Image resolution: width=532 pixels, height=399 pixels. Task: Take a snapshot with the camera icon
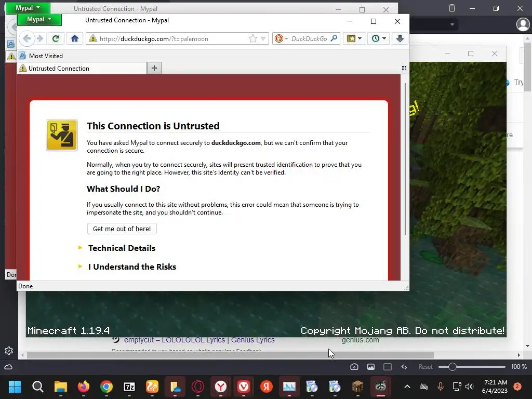(354, 367)
